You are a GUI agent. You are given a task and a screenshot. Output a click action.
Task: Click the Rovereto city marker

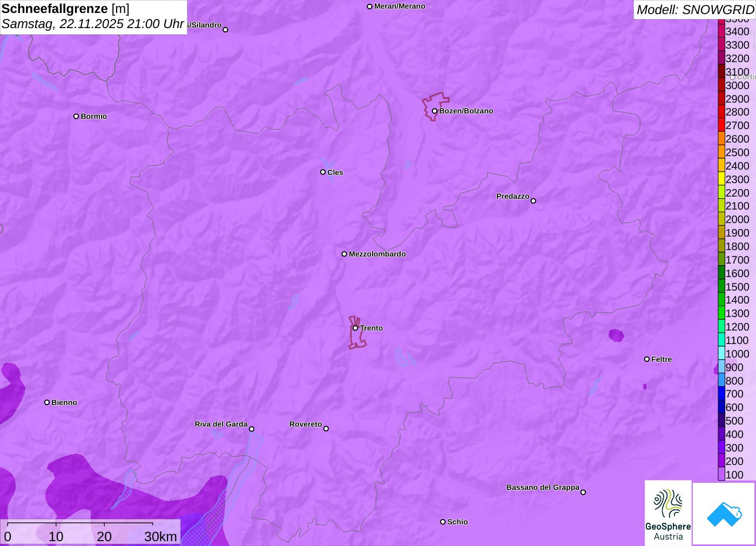(326, 429)
